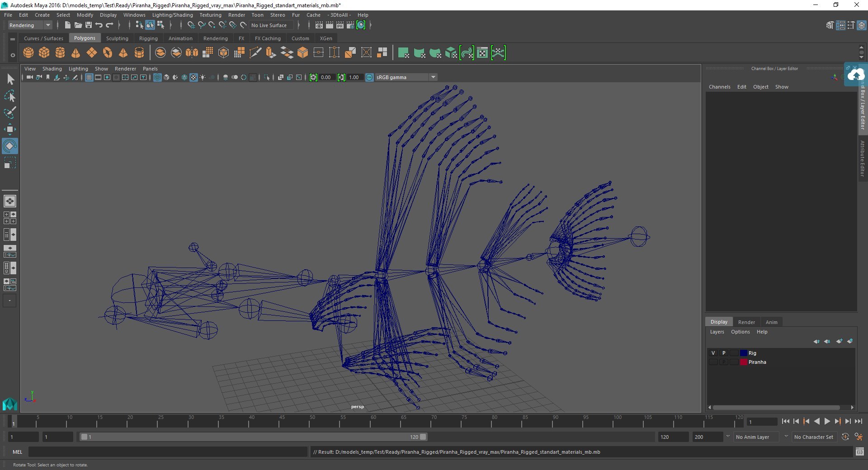This screenshot has height=470, width=868.
Task: Toggle playback box of Piranha layer
Action: tap(723, 362)
